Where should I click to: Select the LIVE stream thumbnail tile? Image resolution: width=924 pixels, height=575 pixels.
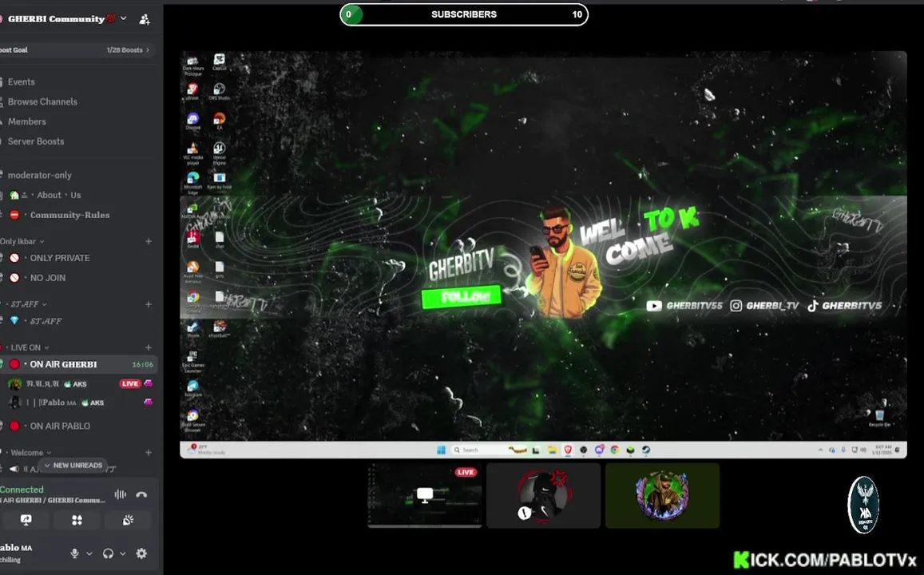click(425, 495)
